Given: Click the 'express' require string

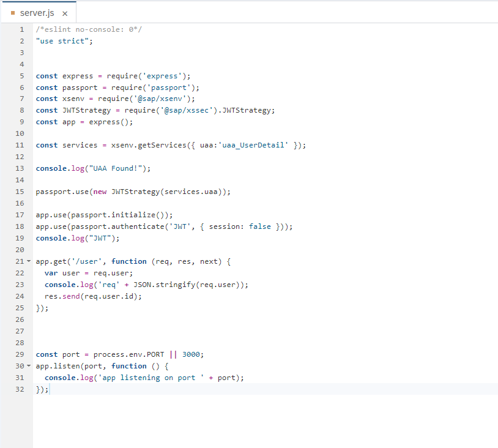Looking at the screenshot, I should coord(162,76).
